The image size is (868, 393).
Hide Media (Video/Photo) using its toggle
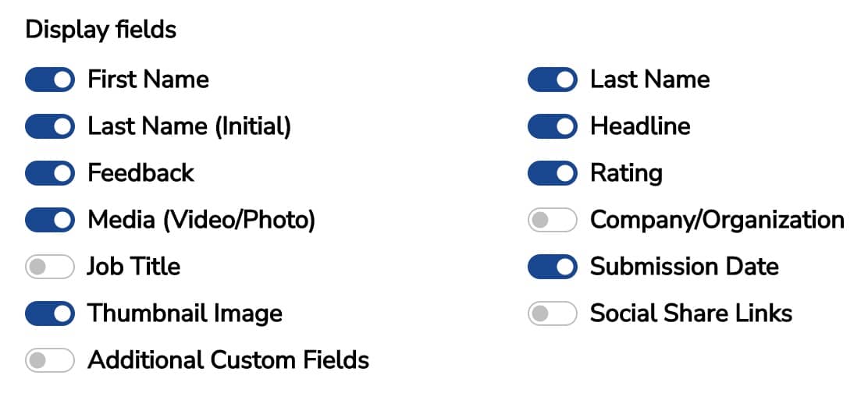[x=50, y=220]
